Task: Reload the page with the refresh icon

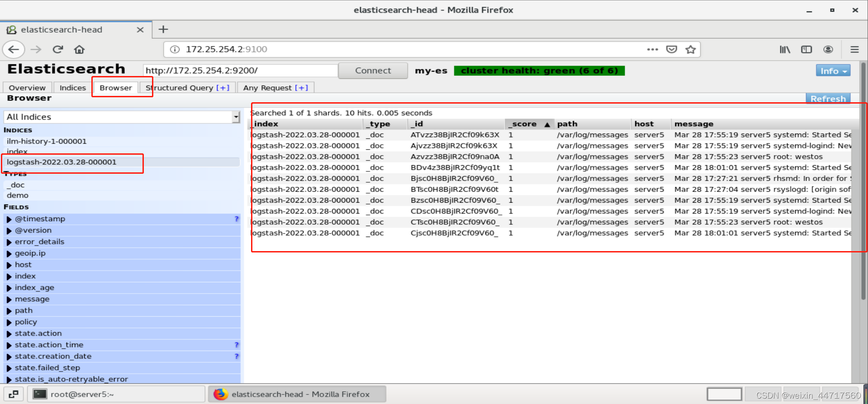Action: coord(57,49)
